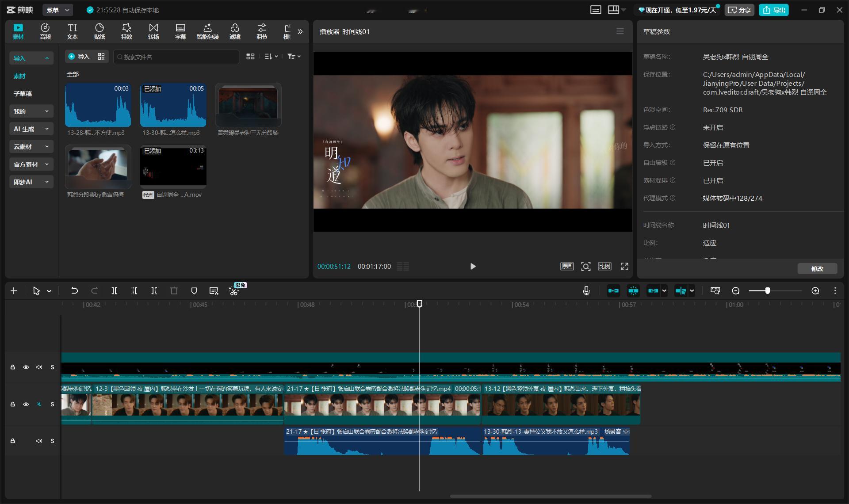849x504 pixels.
Task: Click the 原画 original quality icon
Action: click(567, 266)
